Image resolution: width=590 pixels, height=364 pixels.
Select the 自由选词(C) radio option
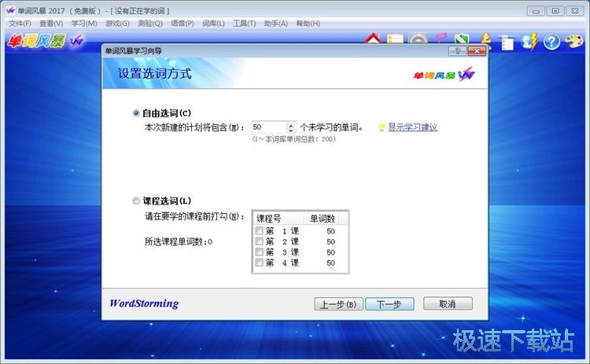pos(136,113)
